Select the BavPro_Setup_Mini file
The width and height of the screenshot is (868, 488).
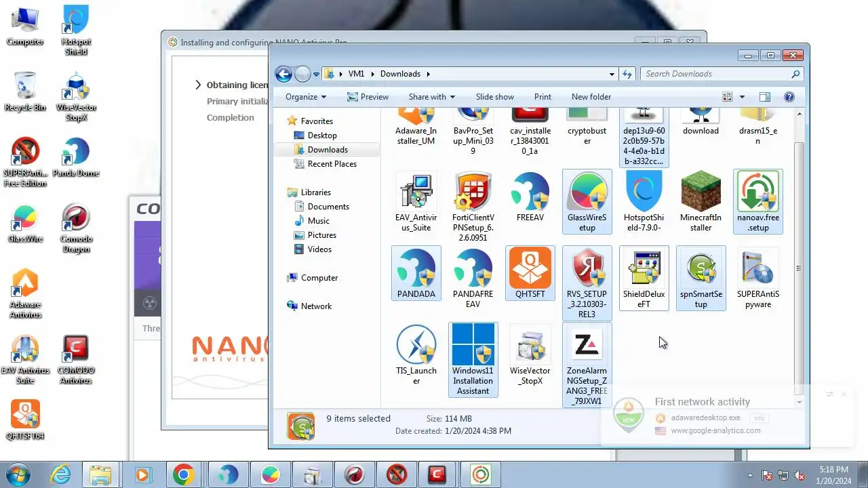point(473,131)
